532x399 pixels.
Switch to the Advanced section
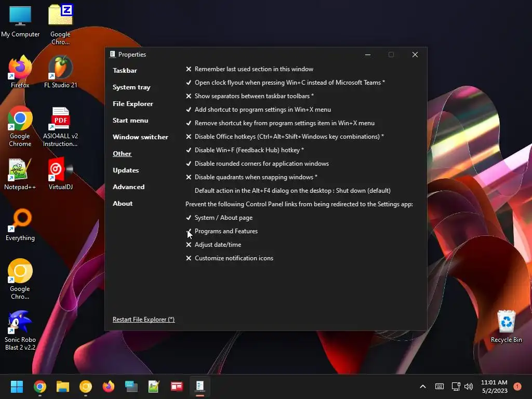129,187
